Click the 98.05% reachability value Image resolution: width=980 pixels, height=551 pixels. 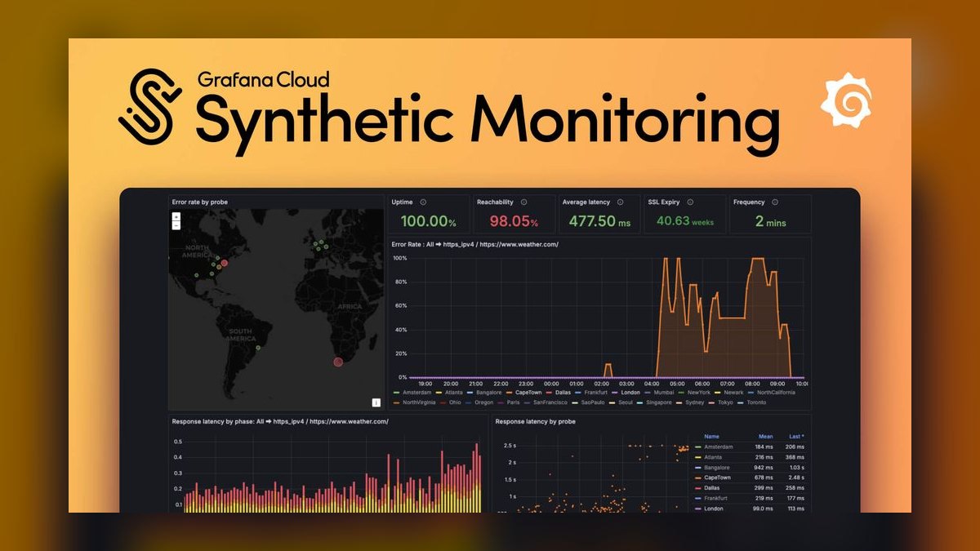click(x=514, y=221)
